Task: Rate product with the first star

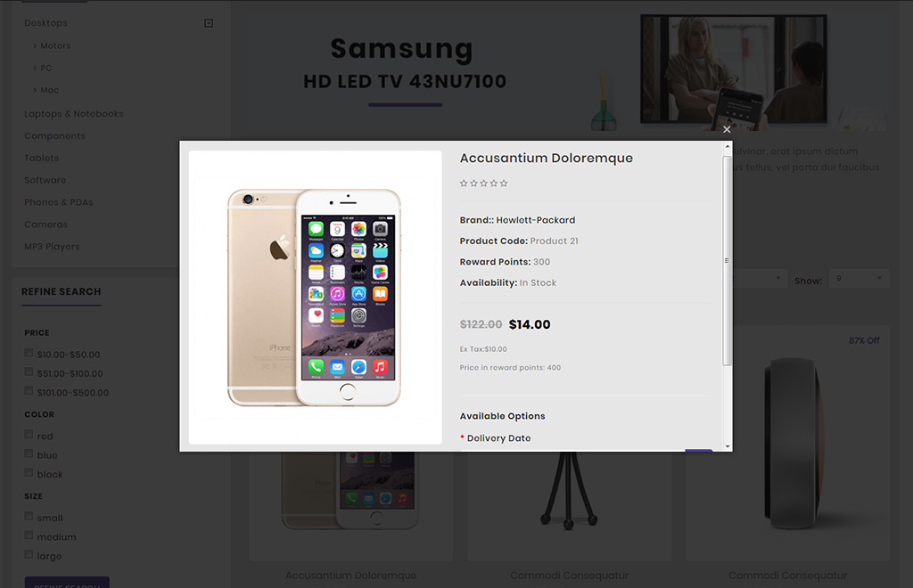Action: pos(464,184)
